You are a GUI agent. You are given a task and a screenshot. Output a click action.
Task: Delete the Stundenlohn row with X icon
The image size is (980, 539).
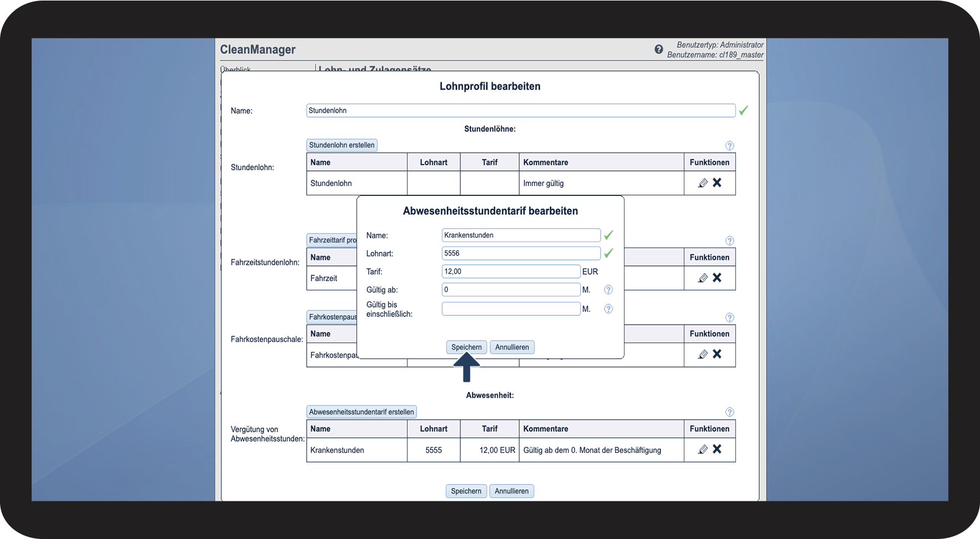(x=717, y=183)
